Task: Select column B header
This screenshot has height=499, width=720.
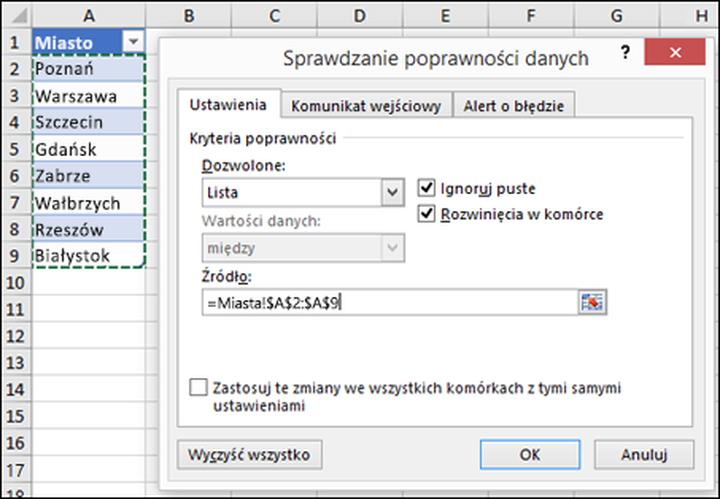Action: [x=188, y=16]
